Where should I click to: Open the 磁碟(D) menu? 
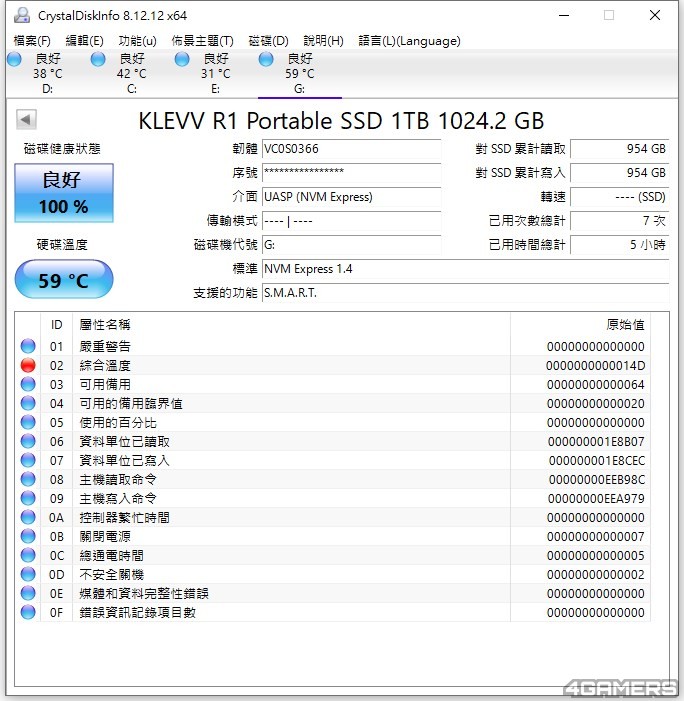(x=268, y=41)
